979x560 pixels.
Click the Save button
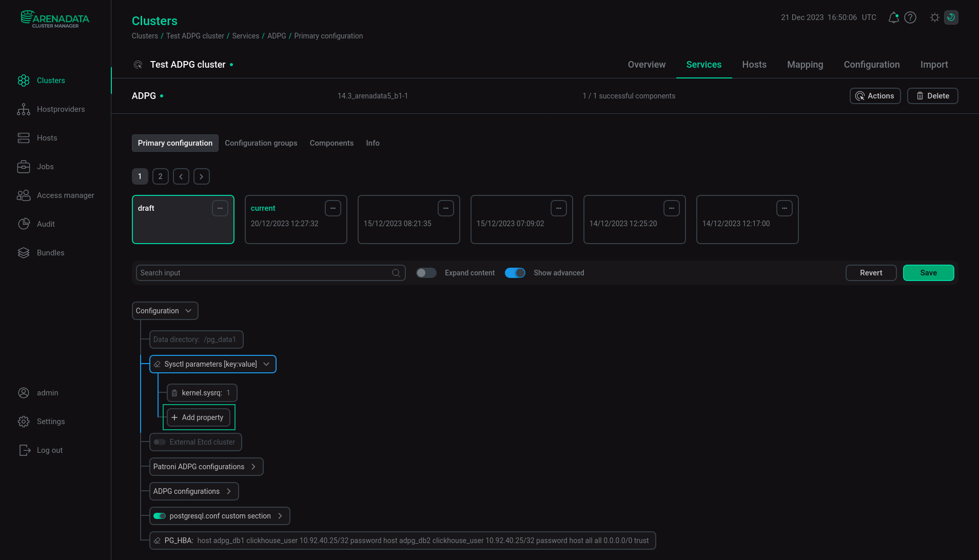[928, 273]
